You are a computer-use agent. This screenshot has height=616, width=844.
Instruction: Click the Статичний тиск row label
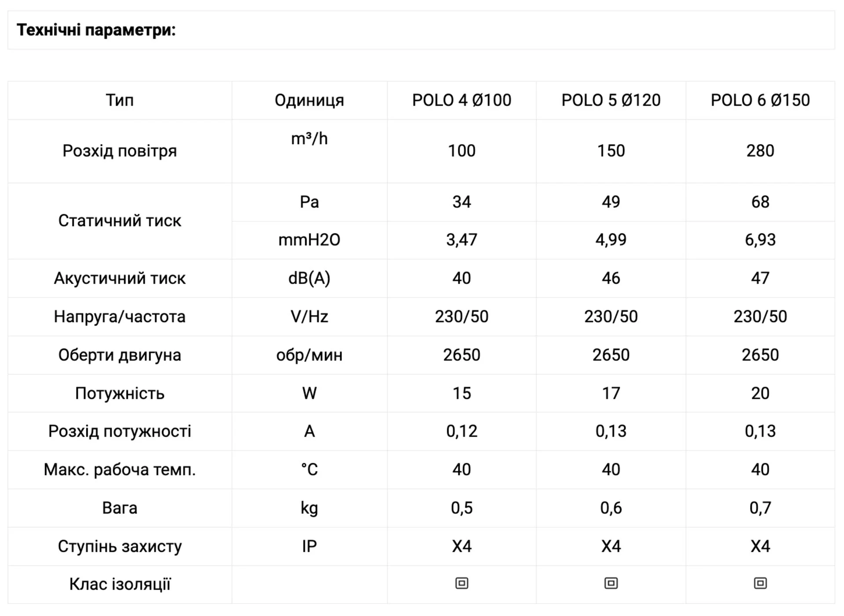pos(120,221)
